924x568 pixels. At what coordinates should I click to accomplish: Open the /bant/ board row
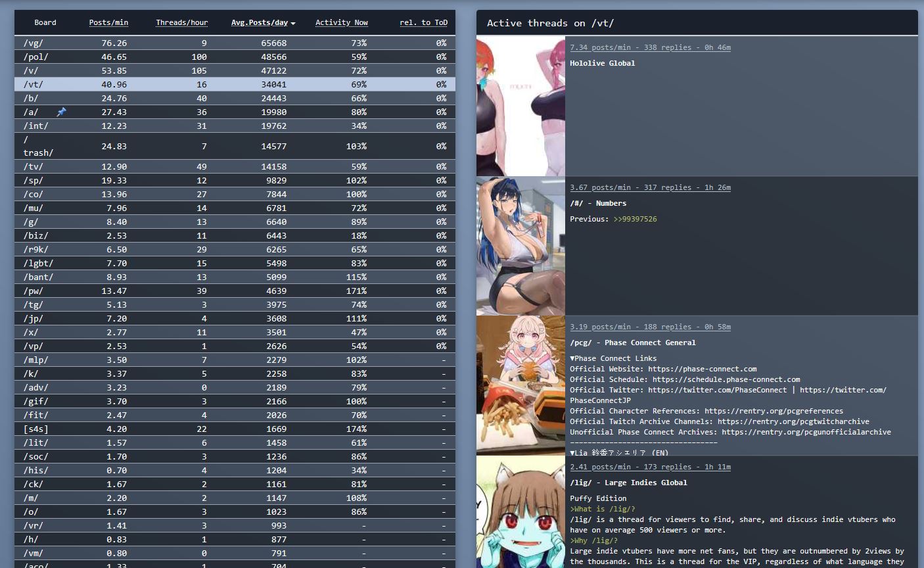(x=235, y=277)
